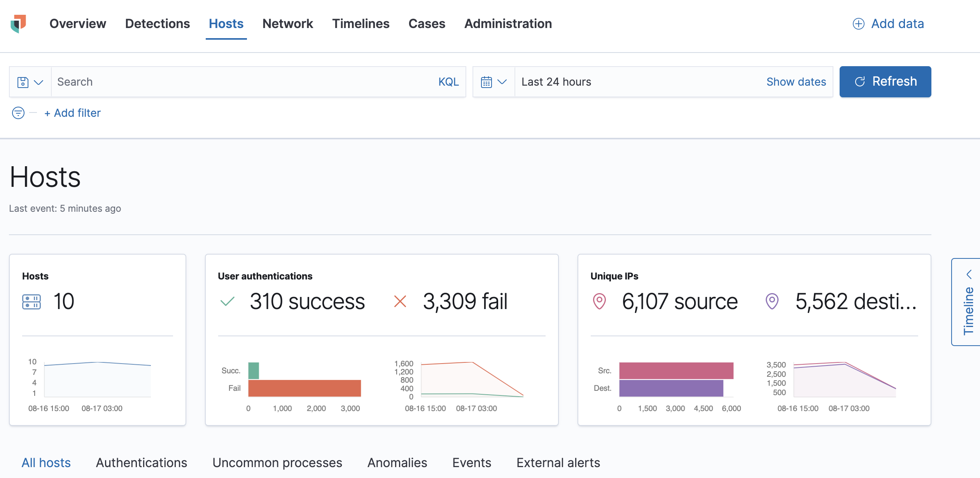Switch to the Network navigation tab

point(287,24)
